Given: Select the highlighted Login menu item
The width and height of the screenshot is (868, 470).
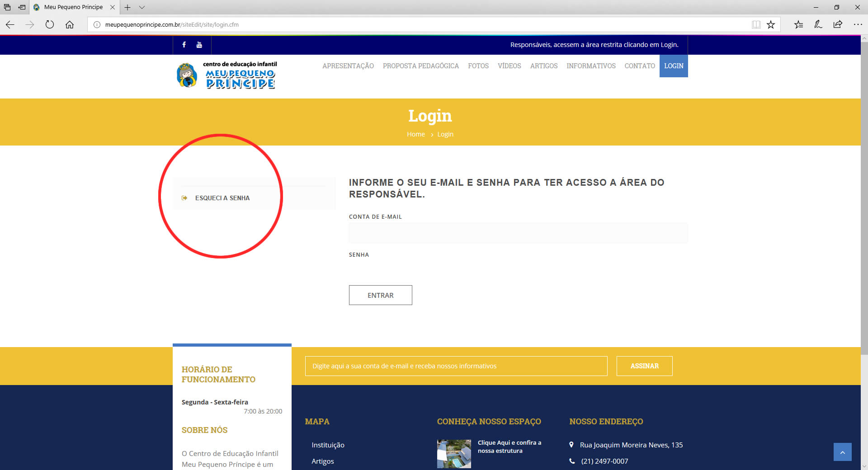Looking at the screenshot, I should 674,66.
